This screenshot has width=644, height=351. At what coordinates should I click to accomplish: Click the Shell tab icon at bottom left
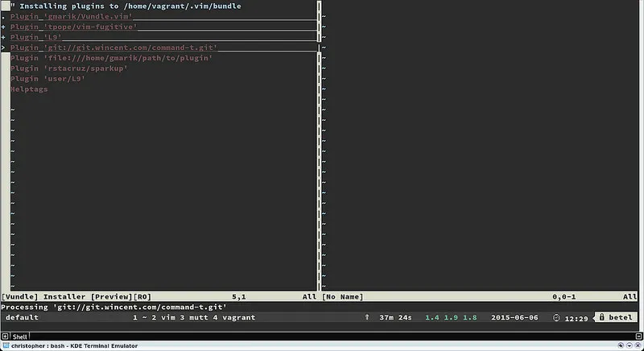6,336
